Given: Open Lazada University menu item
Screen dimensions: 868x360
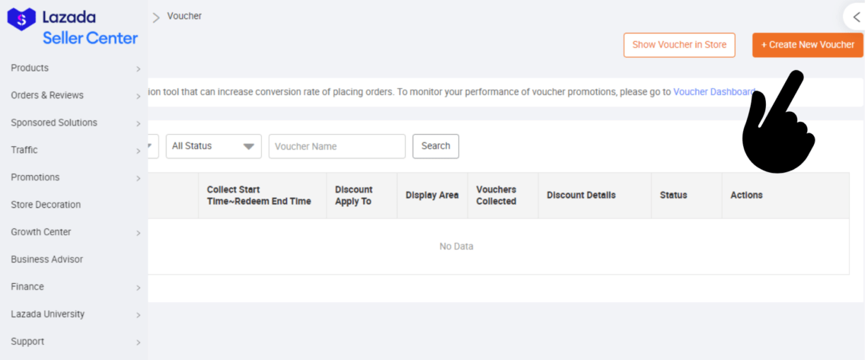Looking at the screenshot, I should pyautogui.click(x=48, y=314).
